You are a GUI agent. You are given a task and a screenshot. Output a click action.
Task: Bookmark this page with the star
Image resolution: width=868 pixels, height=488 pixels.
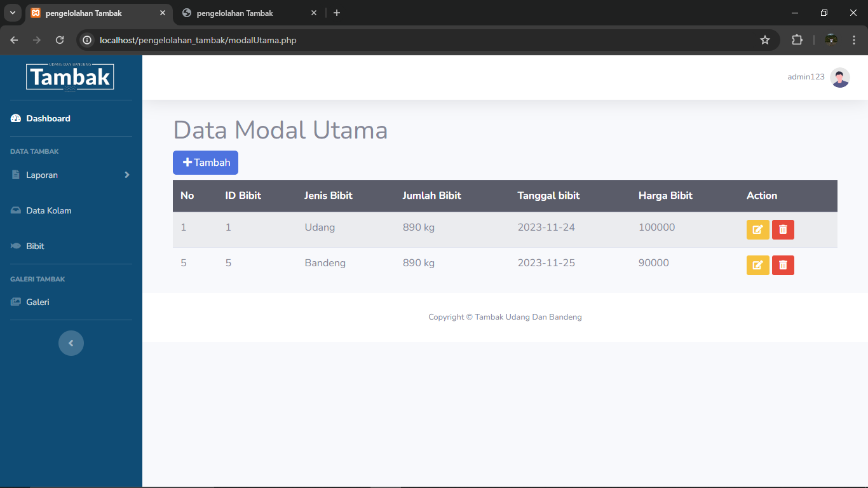click(765, 40)
